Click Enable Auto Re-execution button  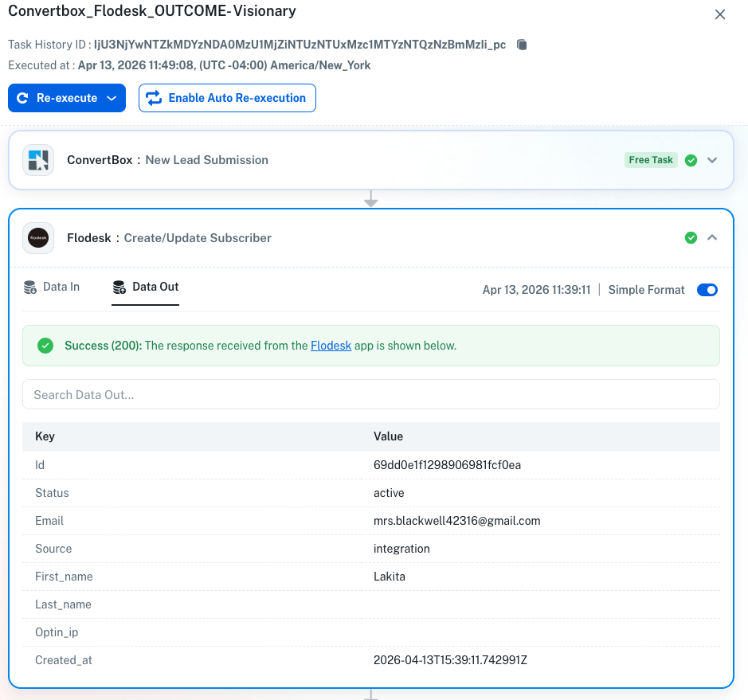[227, 98]
